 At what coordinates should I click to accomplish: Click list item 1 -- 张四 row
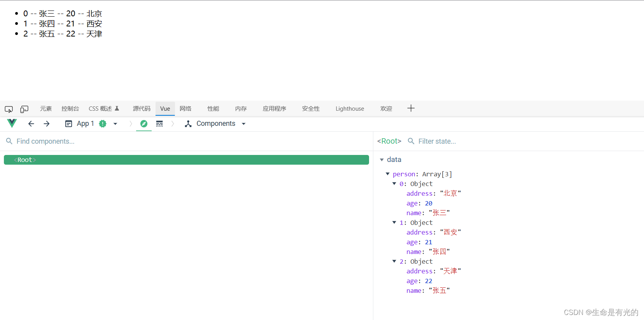63,24
